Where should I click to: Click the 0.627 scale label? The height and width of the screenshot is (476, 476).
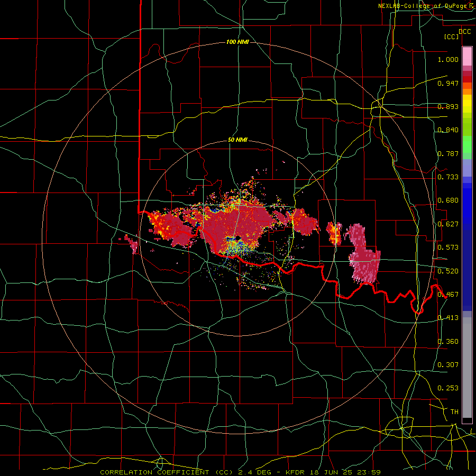[x=448, y=224]
